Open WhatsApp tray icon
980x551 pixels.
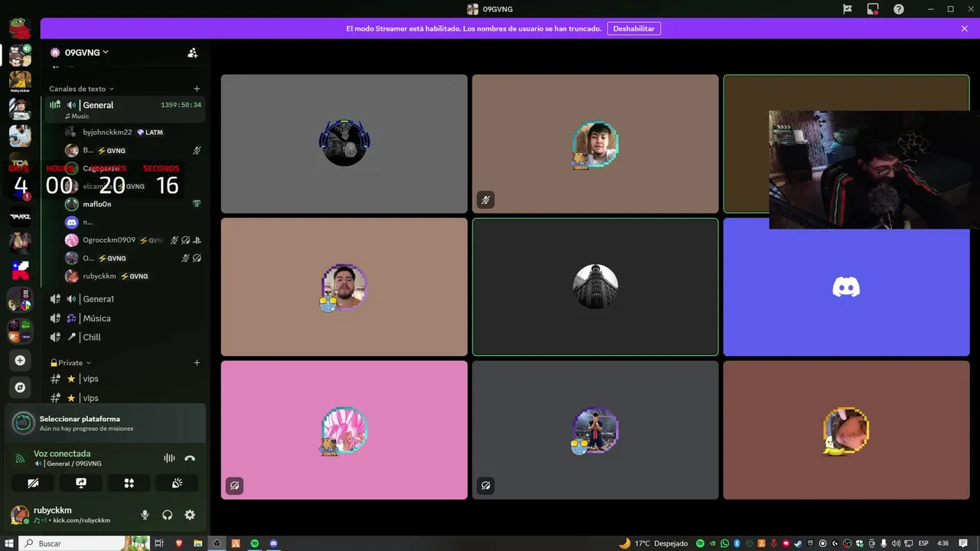click(724, 543)
